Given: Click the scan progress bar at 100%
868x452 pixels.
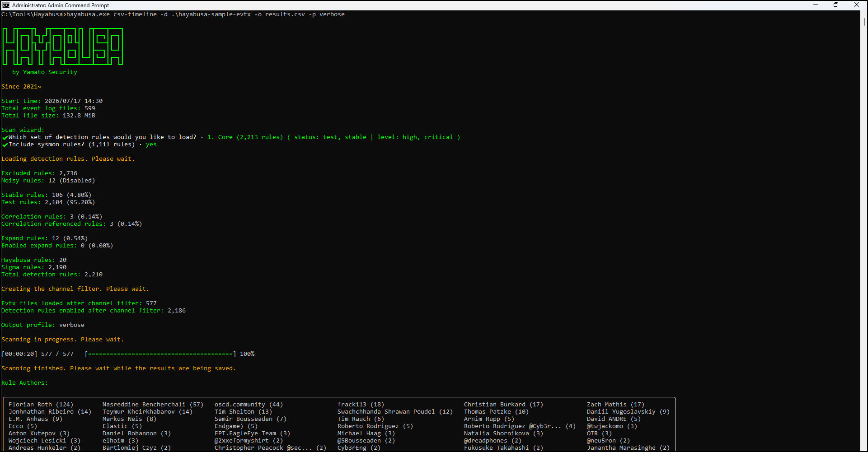Looking at the screenshot, I should click(x=160, y=354).
